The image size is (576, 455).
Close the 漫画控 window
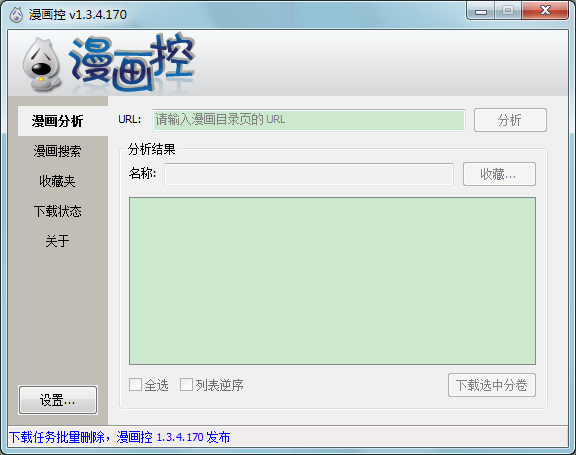pos(545,10)
